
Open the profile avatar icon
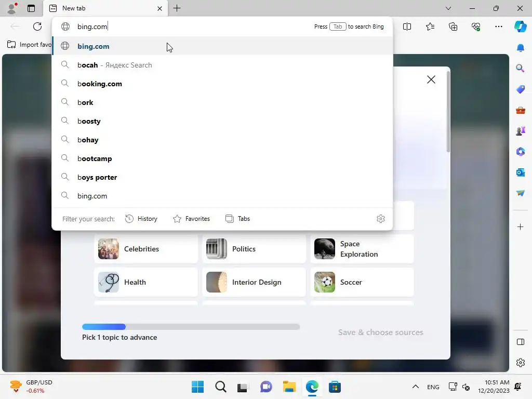(12, 8)
